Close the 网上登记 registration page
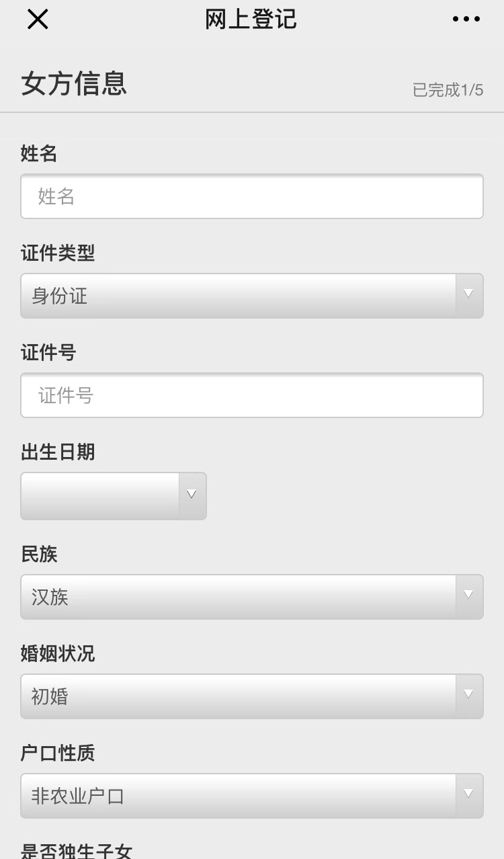The width and height of the screenshot is (504, 859). [37, 19]
